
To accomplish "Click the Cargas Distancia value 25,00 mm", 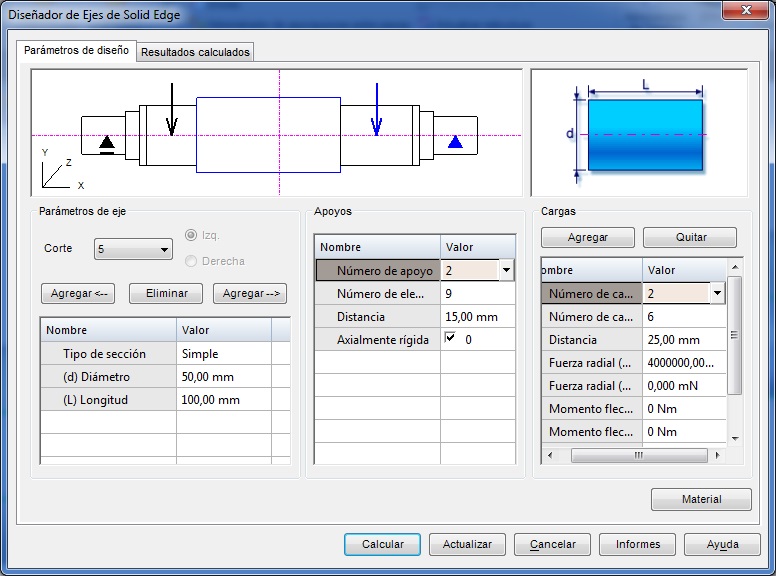I will (x=684, y=340).
